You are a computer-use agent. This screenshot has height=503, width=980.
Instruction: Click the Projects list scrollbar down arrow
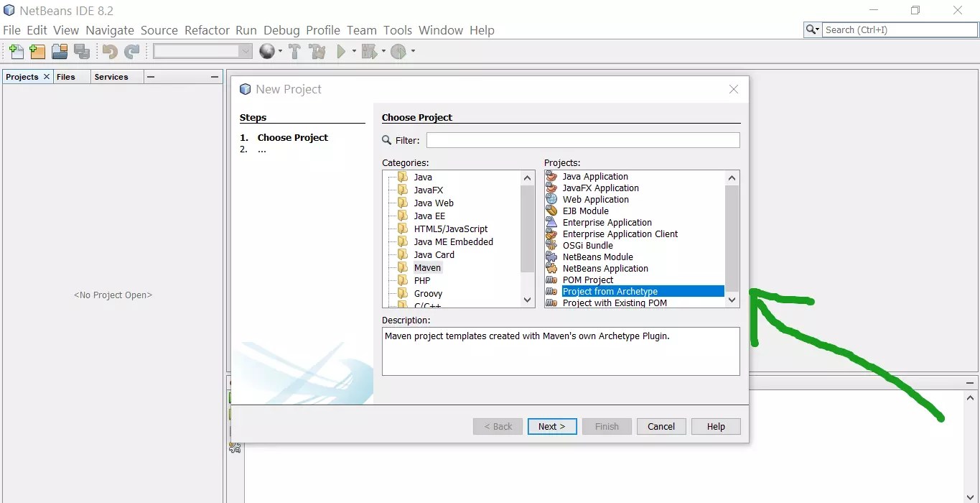[x=732, y=299]
